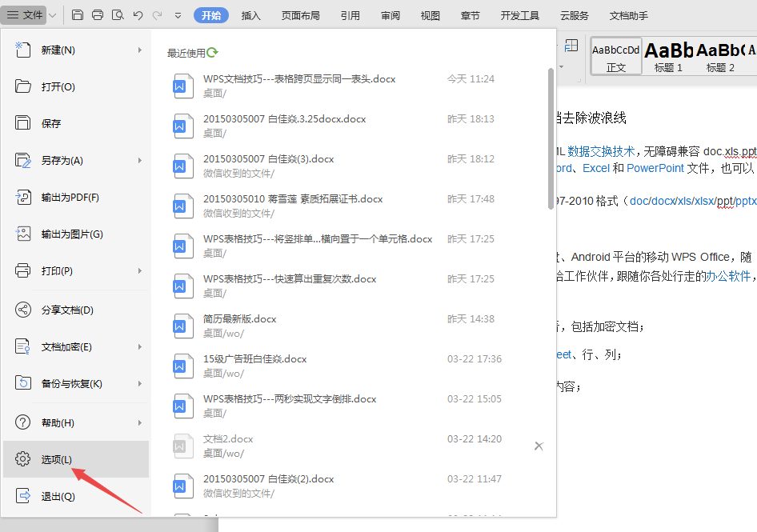Viewport: 757px width, 532px height.
Task: Open the 文档助手 ribbon tab
Action: pos(629,15)
